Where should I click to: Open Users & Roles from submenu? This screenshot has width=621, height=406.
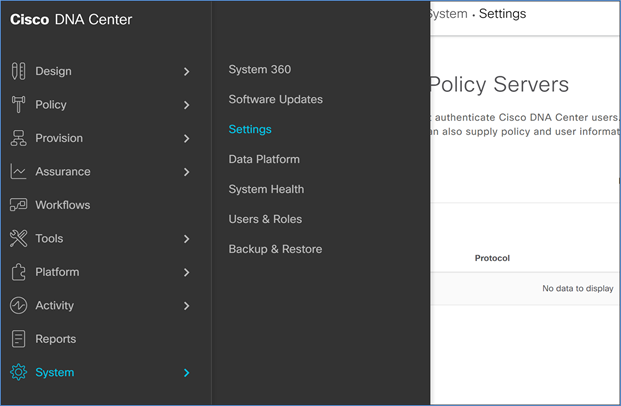point(265,219)
